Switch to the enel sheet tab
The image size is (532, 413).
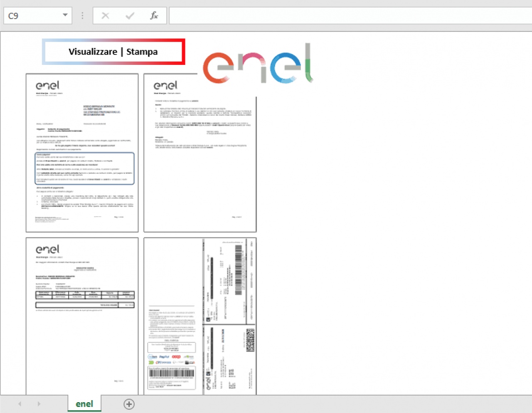pyautogui.click(x=84, y=404)
